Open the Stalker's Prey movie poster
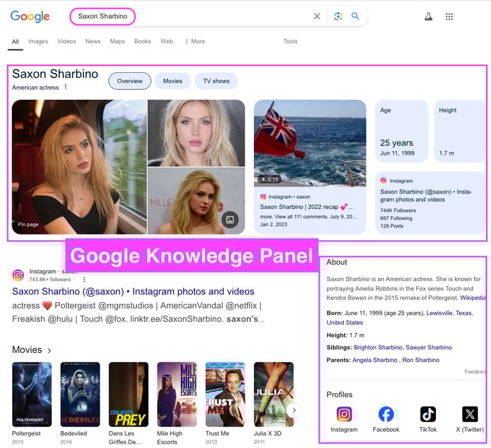The height and width of the screenshot is (448, 491). [129, 394]
